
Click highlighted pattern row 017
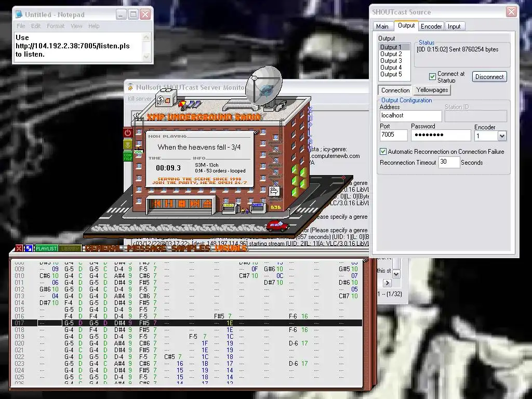(187, 323)
